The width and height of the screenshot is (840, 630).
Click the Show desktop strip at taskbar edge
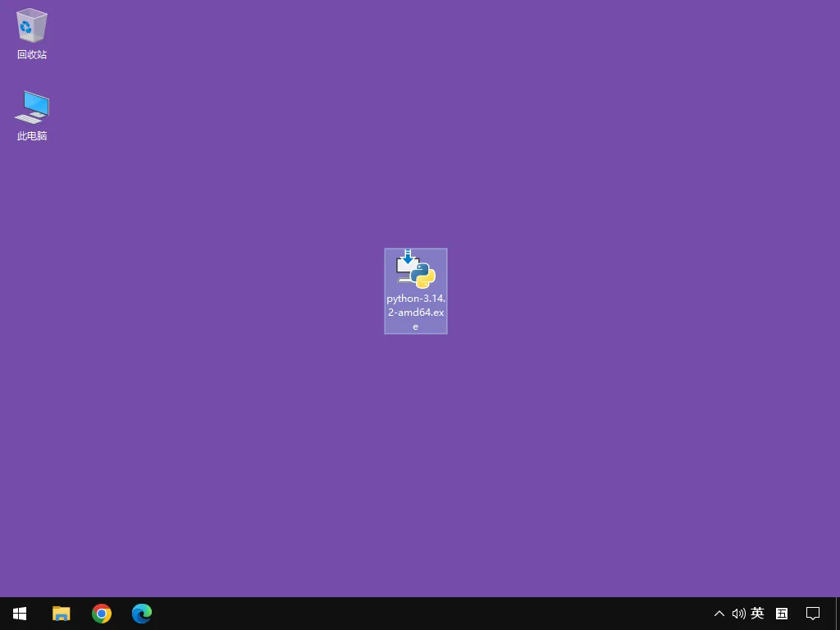838,614
